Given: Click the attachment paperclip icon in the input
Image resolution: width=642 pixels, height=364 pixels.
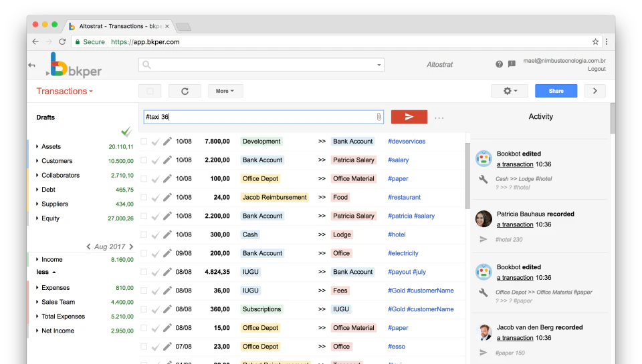Looking at the screenshot, I should pos(379,117).
